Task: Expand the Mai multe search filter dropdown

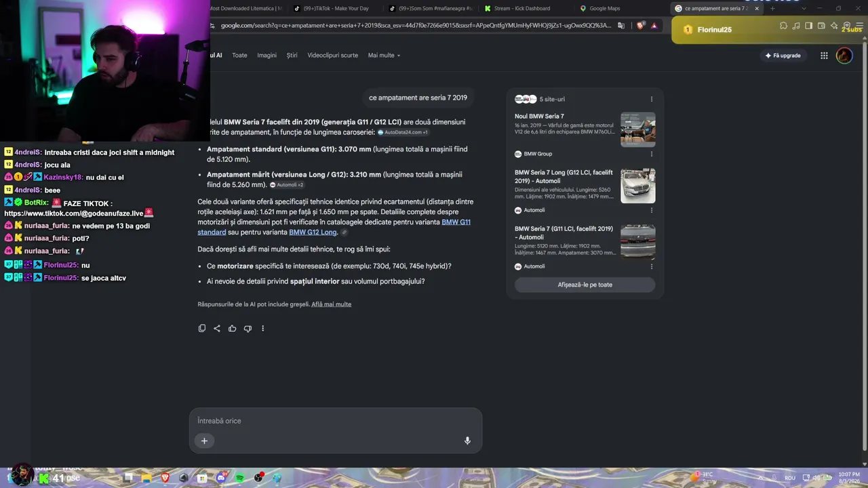Action: click(384, 56)
